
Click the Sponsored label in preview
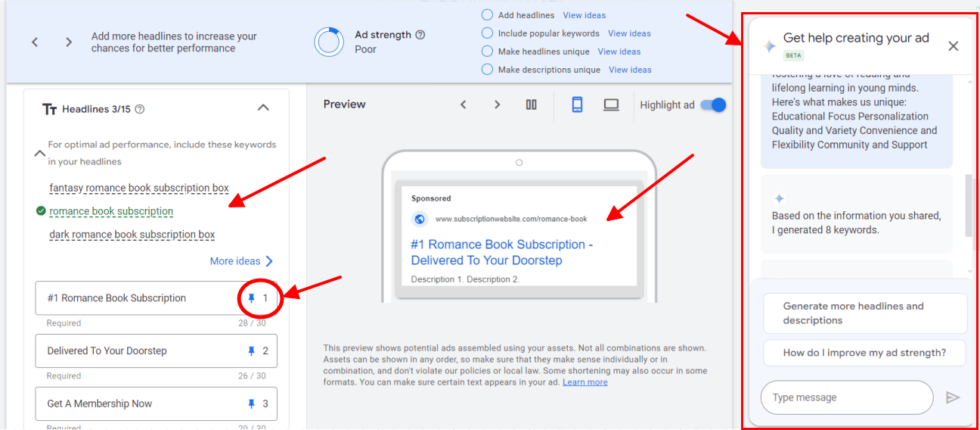[x=431, y=198]
